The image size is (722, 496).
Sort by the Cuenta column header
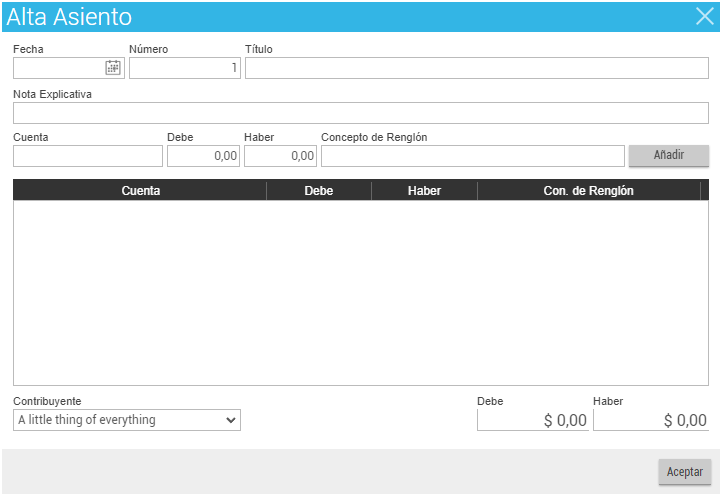(x=140, y=190)
